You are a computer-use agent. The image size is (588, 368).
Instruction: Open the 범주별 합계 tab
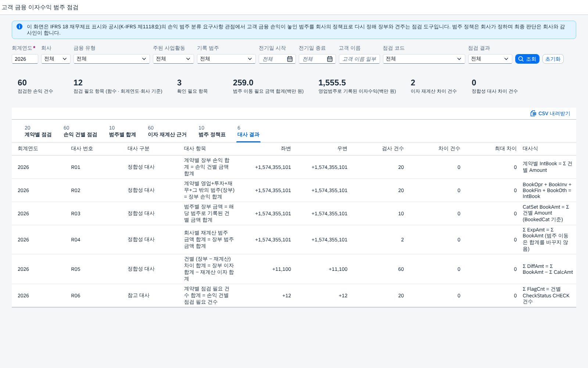tap(122, 131)
